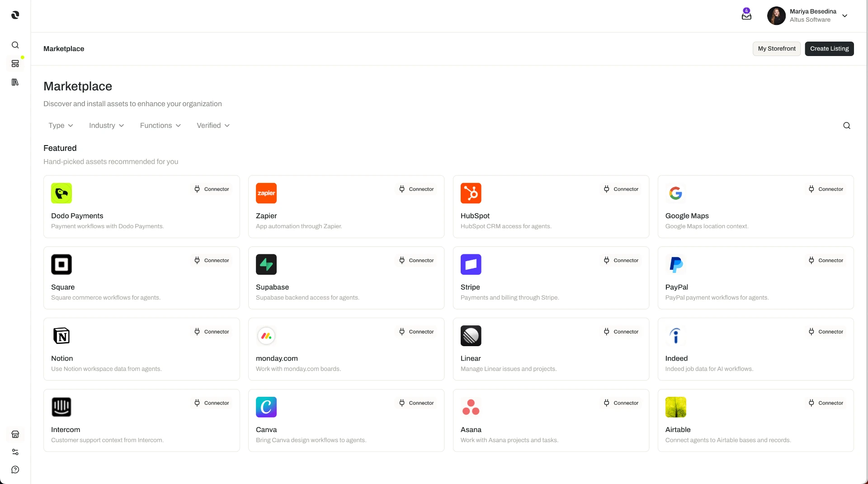The height and width of the screenshot is (484, 868).
Task: Click the Connector badge on Dodo Payments card
Action: (x=212, y=189)
